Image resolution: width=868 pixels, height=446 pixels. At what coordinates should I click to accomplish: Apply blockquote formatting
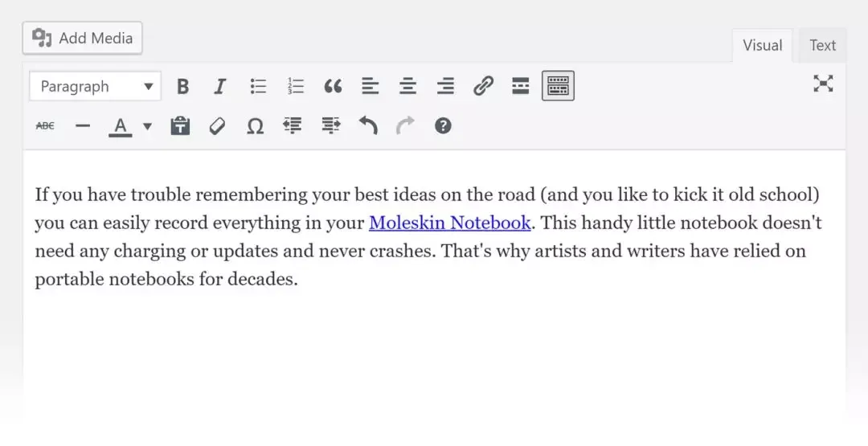333,87
